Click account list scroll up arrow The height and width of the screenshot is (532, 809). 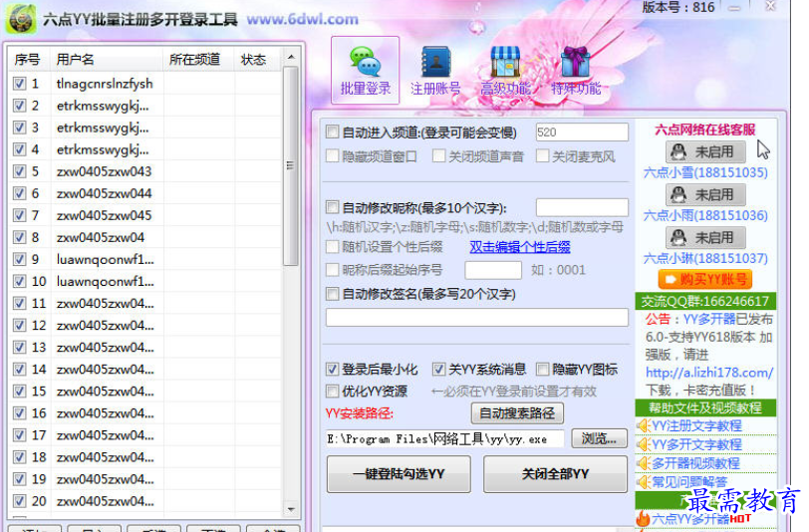[291, 57]
